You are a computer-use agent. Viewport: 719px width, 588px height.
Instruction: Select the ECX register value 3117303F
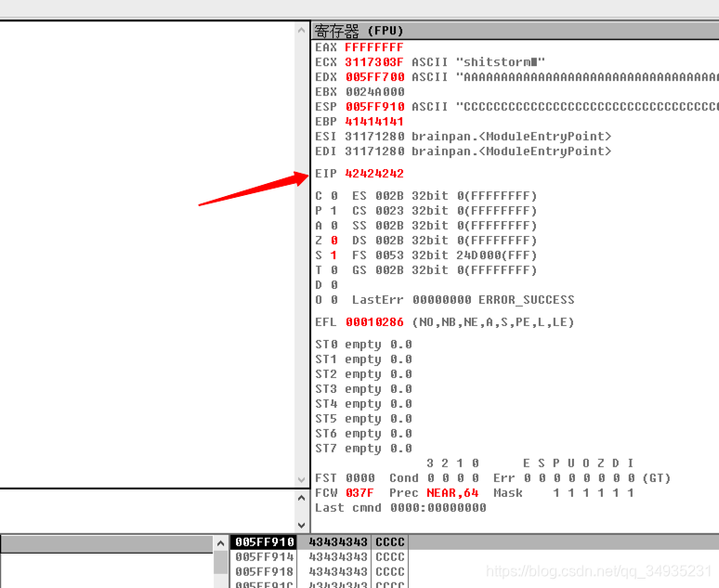pos(373,62)
